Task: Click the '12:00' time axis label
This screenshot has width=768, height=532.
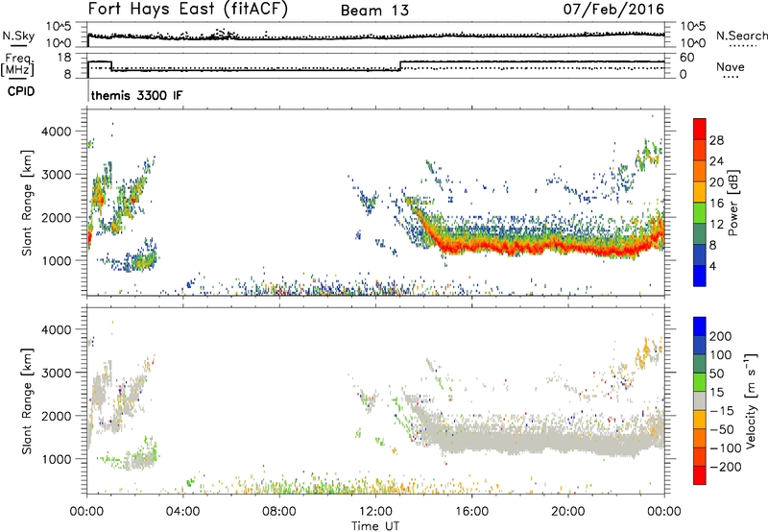Action: pyautogui.click(x=375, y=512)
